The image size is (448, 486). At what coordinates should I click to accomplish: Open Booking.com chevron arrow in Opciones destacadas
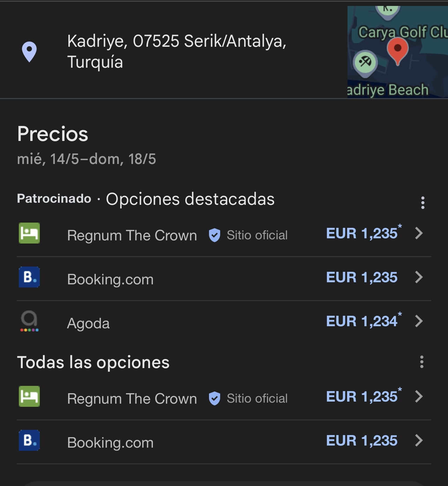(x=419, y=277)
